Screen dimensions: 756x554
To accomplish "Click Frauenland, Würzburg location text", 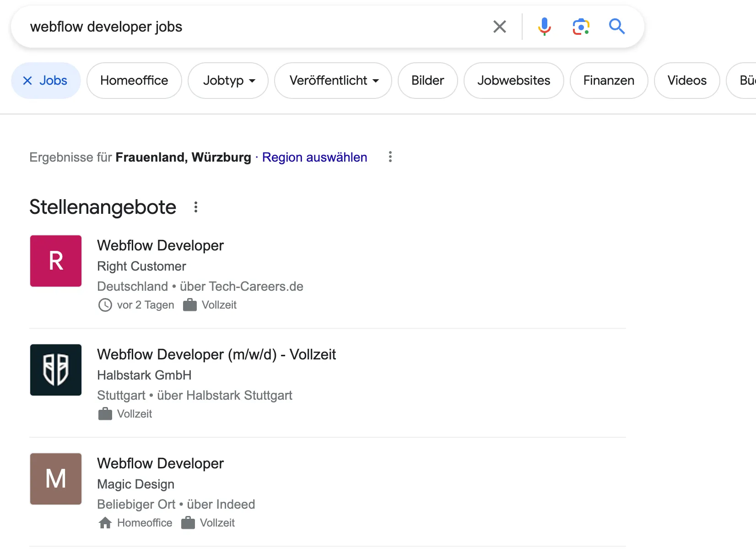I will 183,157.
